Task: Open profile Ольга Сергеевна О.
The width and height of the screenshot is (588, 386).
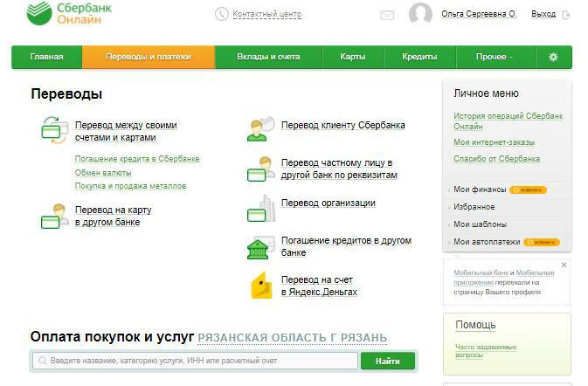Action: click(x=479, y=14)
